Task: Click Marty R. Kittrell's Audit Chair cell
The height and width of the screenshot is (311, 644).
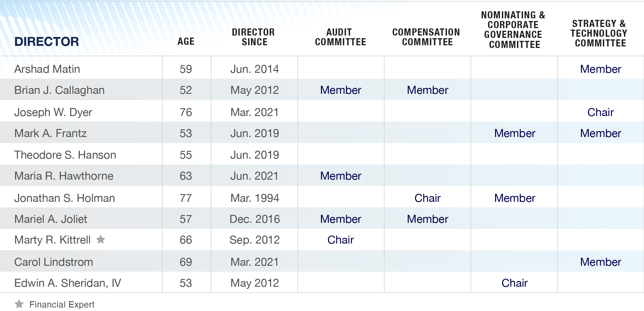Action: pos(341,240)
